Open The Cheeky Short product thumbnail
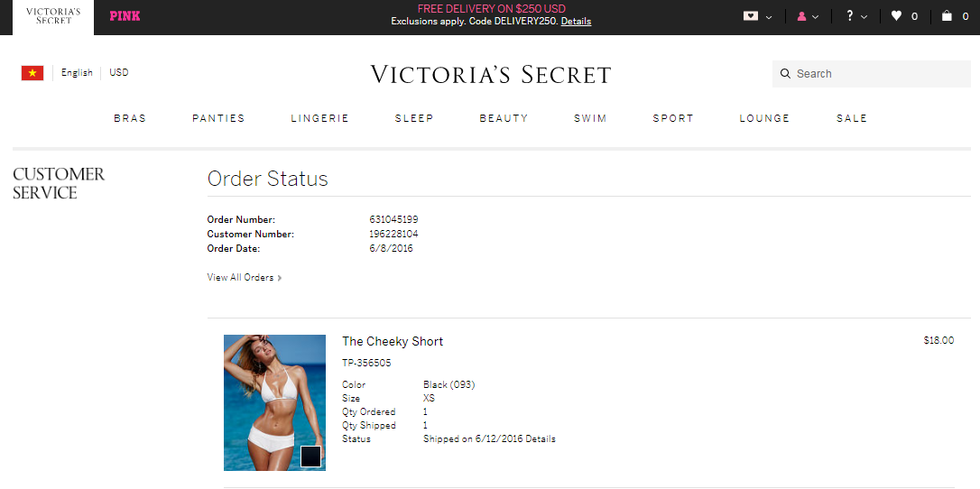 click(274, 402)
